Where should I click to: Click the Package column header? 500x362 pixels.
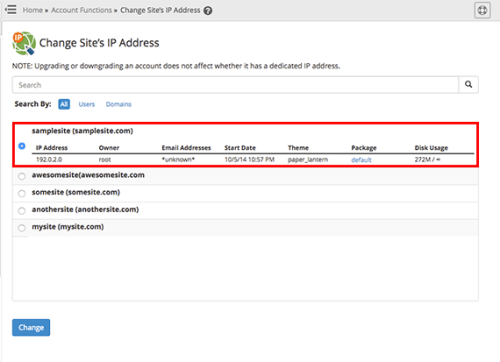pyautogui.click(x=364, y=148)
